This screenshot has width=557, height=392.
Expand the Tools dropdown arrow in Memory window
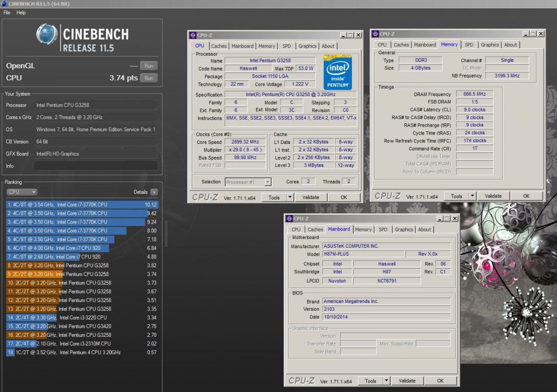(x=473, y=196)
